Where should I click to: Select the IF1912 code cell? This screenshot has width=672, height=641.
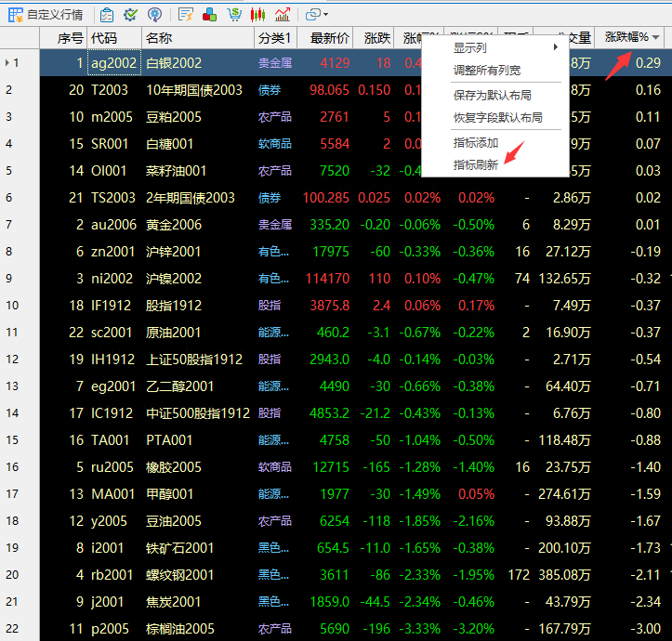pos(111,306)
